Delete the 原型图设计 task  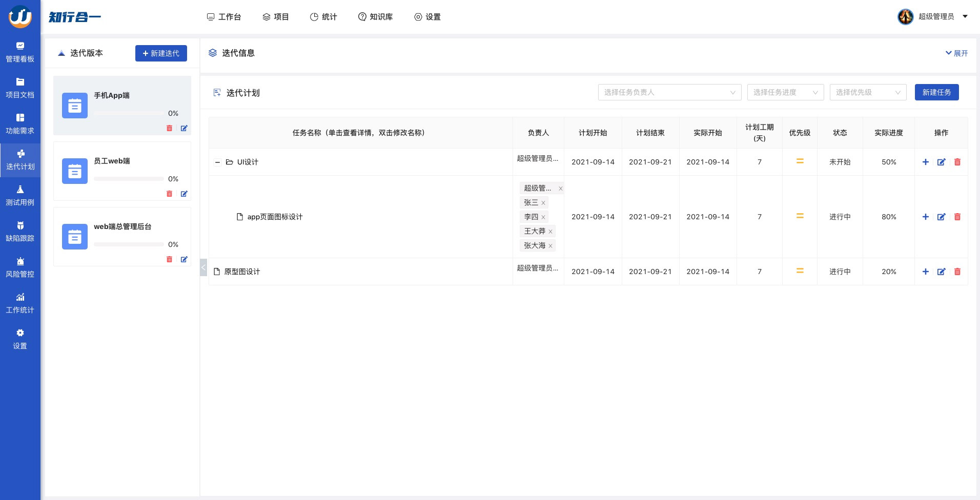coord(957,272)
